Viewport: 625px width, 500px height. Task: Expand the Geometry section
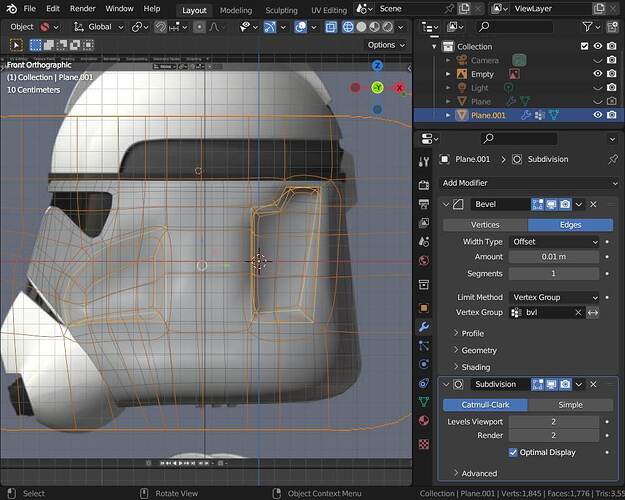[x=475, y=350]
